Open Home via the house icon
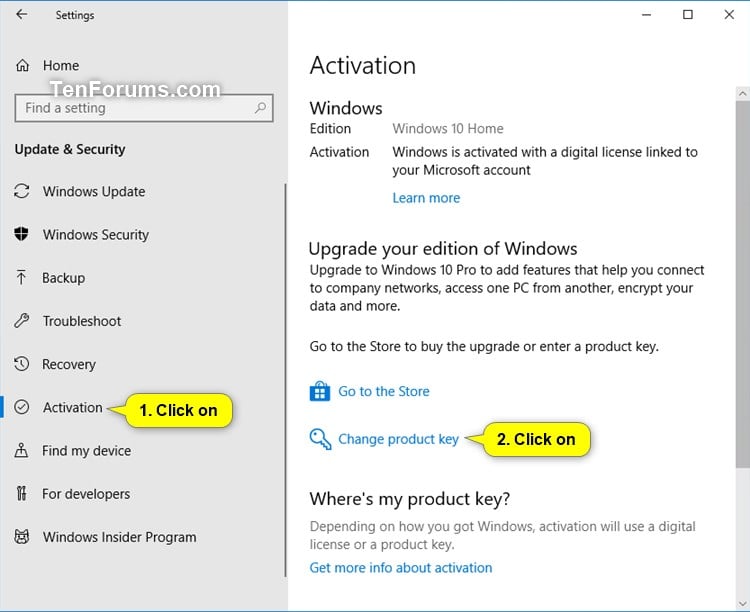 click(x=22, y=66)
